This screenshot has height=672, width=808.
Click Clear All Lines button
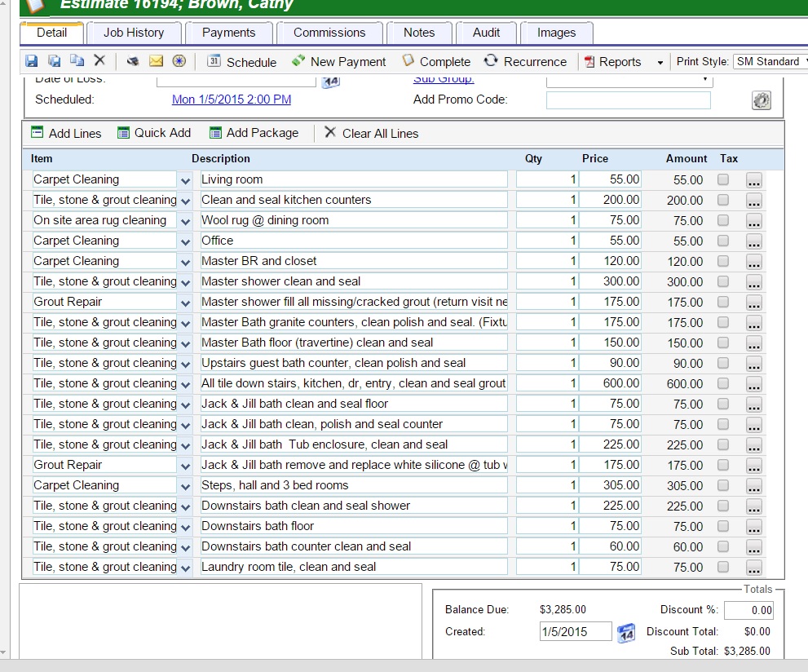coord(372,133)
